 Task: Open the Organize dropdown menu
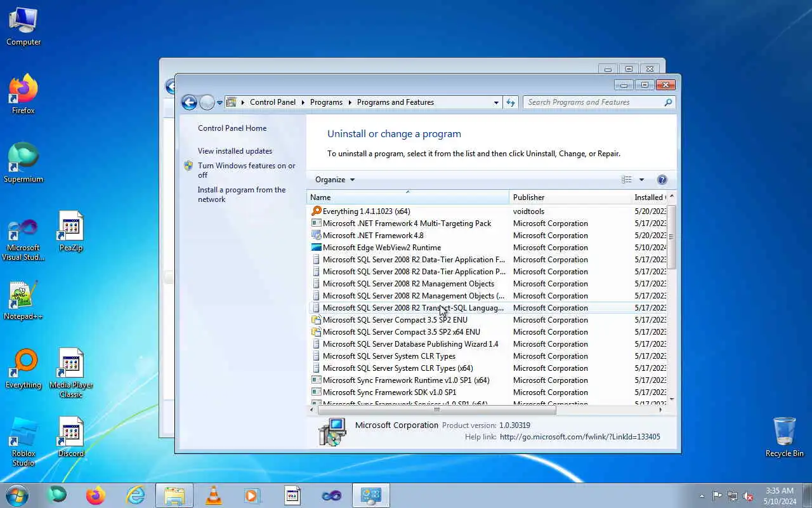coord(335,180)
